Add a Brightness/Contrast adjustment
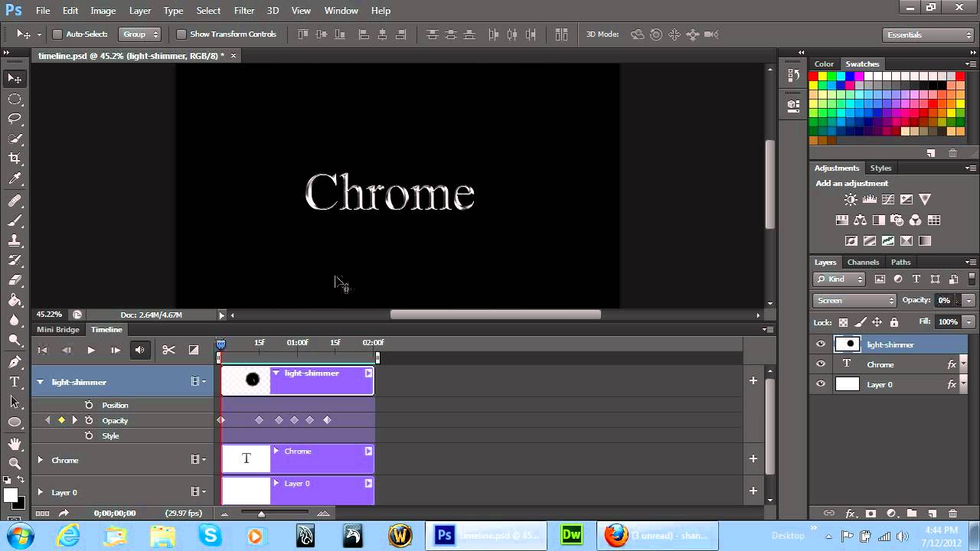 (x=851, y=200)
